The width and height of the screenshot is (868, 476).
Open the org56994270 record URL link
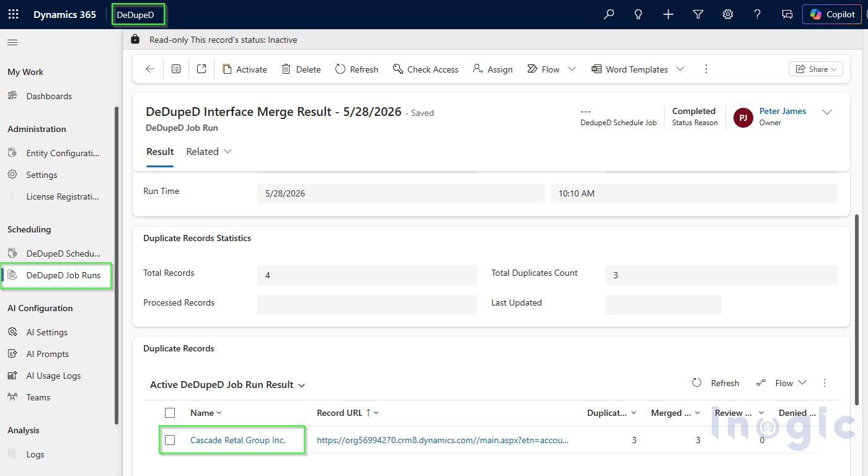point(442,440)
